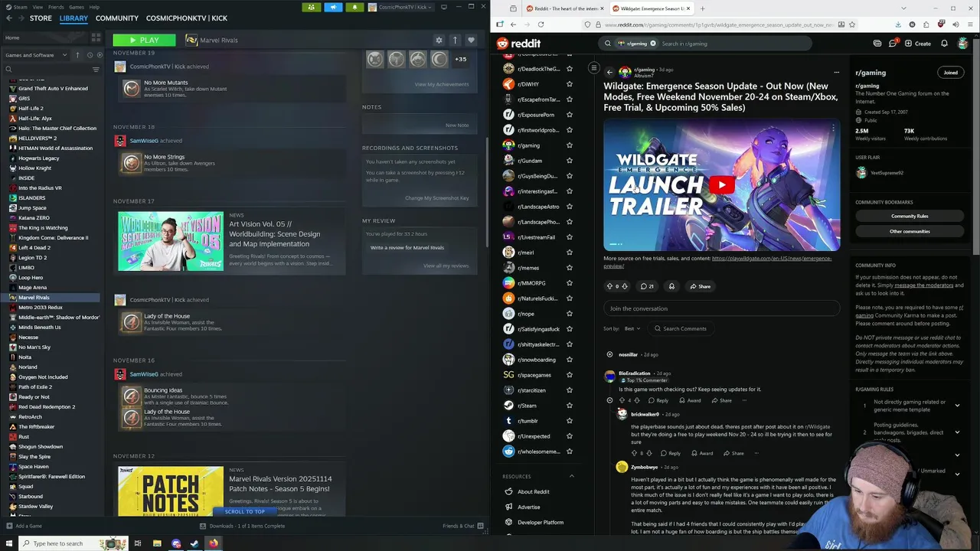Open post options three-dot menu
980x551 pixels.
coord(836,73)
